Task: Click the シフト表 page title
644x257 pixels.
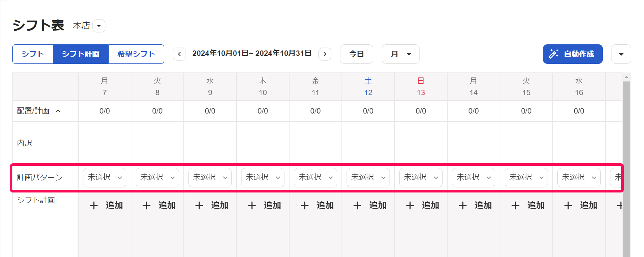Action: (x=38, y=25)
